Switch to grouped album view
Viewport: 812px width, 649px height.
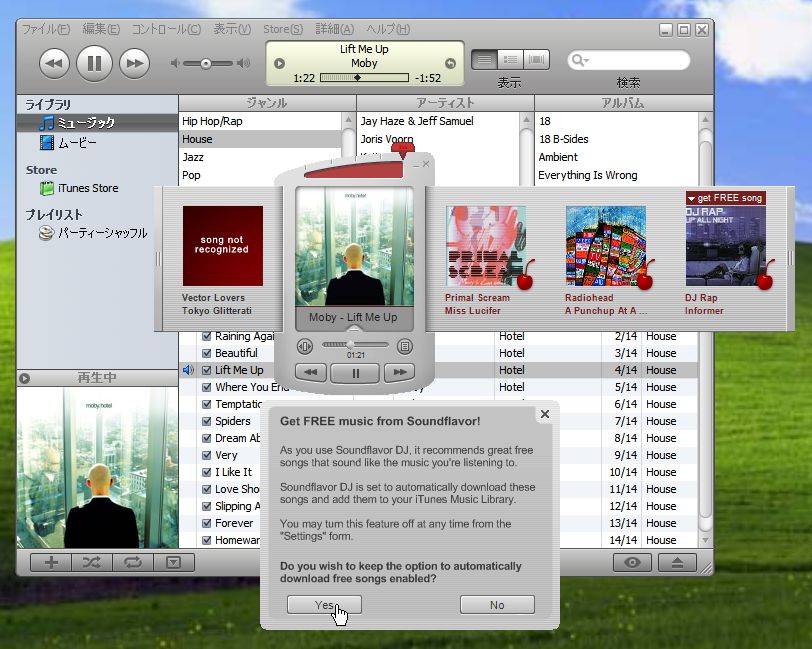pos(510,60)
